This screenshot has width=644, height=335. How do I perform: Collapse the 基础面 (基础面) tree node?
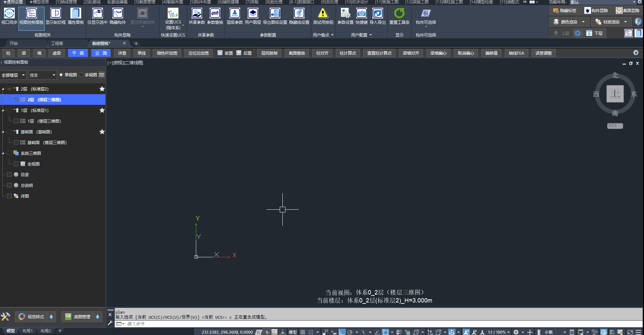(3, 132)
